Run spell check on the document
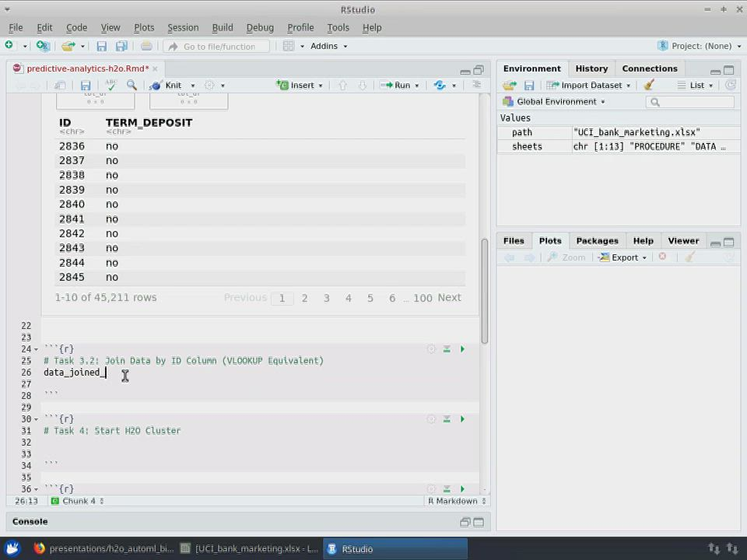The image size is (747, 560). coord(110,85)
